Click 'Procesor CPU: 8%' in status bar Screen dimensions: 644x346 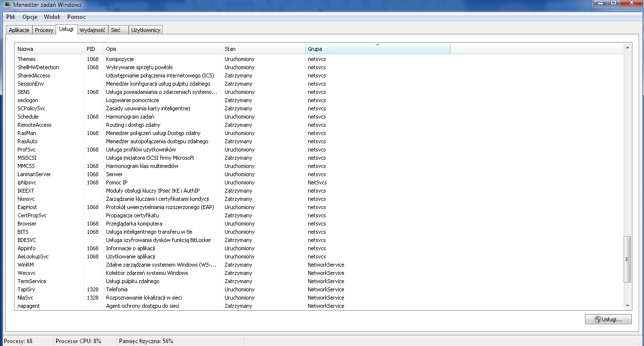[78, 341]
